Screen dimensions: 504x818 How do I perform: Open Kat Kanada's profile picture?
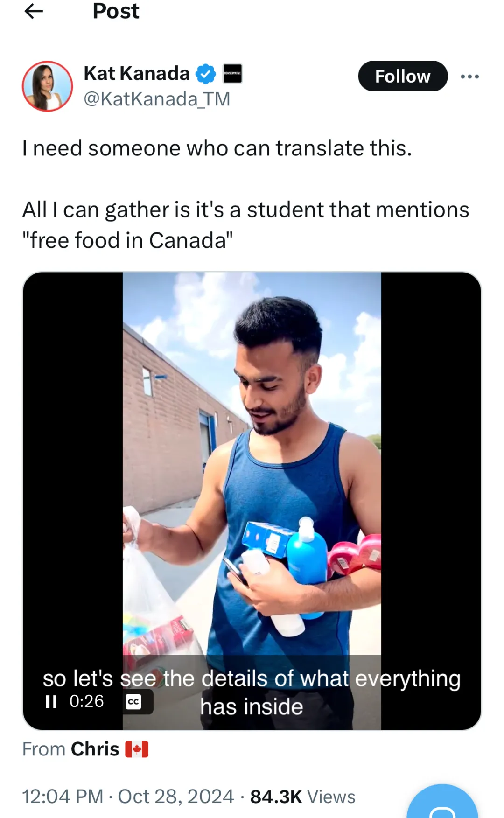[x=48, y=86]
